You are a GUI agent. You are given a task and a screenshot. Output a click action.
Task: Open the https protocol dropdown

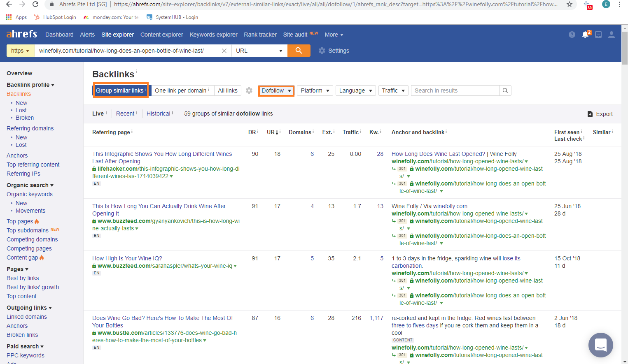pyautogui.click(x=20, y=51)
